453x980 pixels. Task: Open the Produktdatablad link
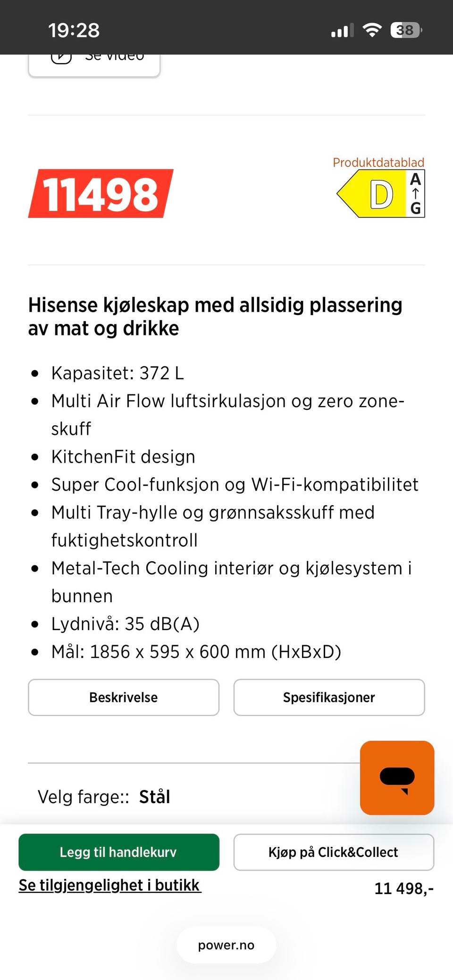point(378,162)
